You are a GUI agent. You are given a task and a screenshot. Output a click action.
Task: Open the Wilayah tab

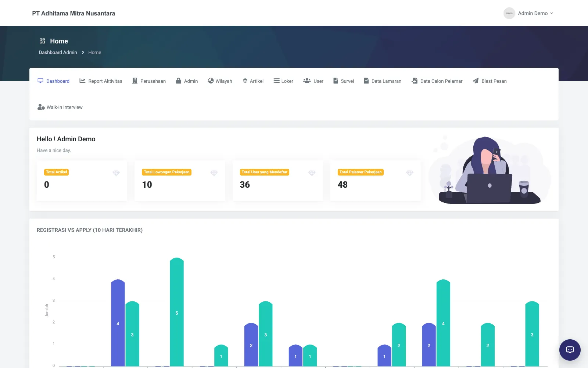(220, 81)
